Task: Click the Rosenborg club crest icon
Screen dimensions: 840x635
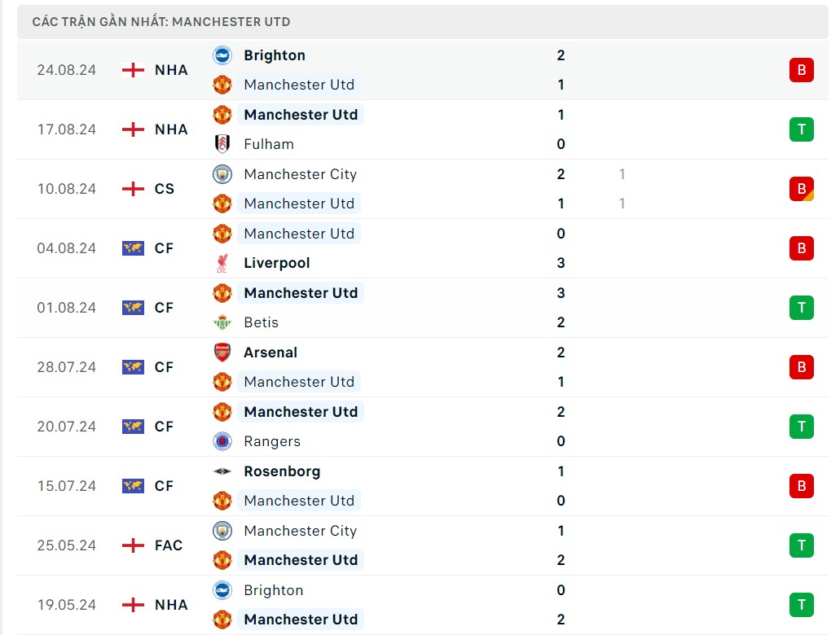Action: [222, 471]
